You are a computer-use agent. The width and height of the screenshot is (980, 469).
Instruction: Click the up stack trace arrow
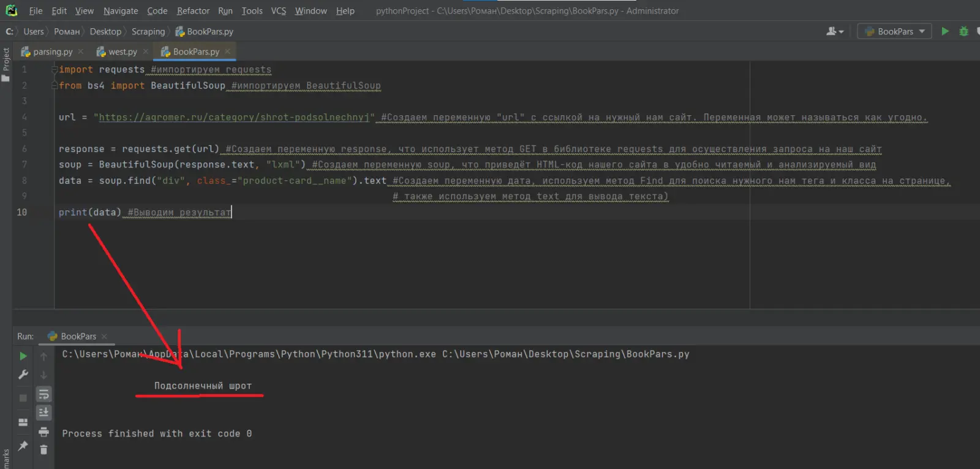point(43,356)
